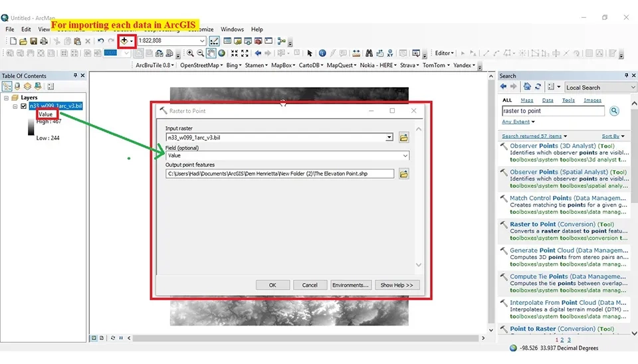Uncheck the n33_w099_1arc_v3.bil layer checkbox
The width and height of the screenshot is (638, 364).
coord(24,106)
